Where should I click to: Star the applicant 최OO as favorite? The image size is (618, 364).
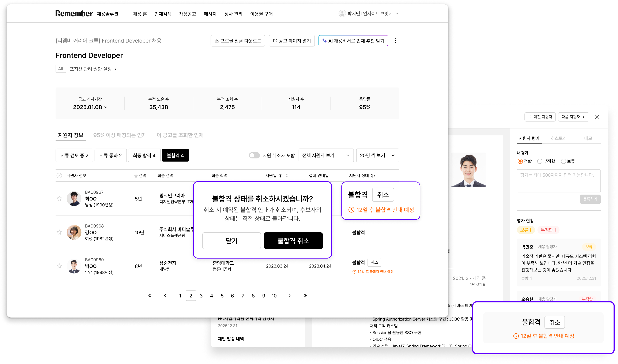[59, 198]
